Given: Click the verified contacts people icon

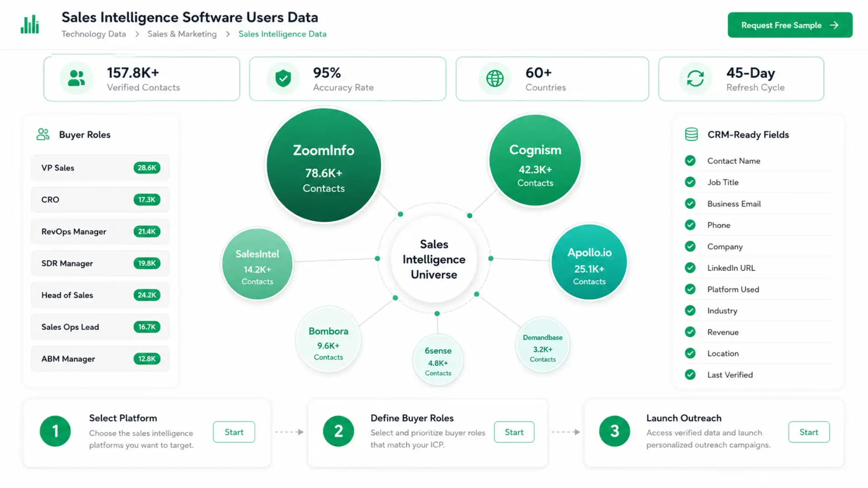Looking at the screenshot, I should [76, 78].
